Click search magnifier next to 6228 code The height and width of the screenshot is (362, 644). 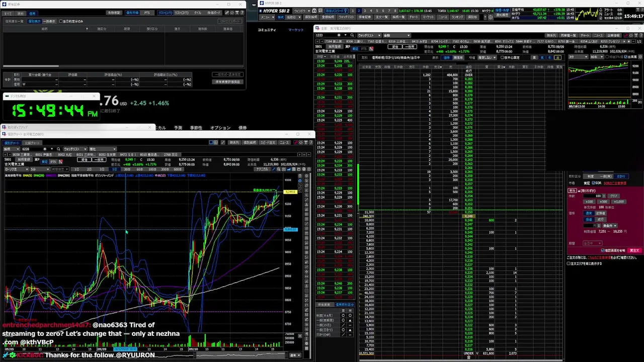coord(58,149)
